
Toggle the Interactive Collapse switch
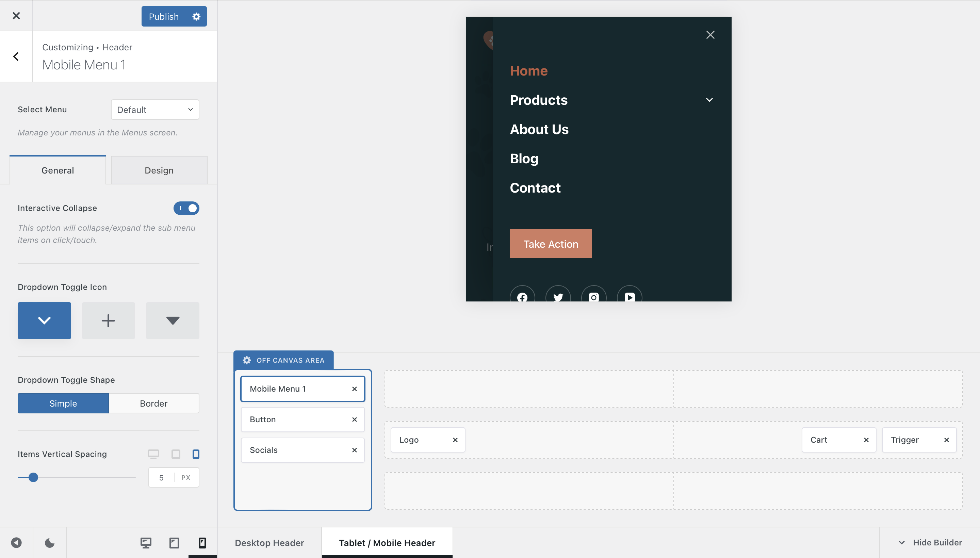[x=186, y=208]
